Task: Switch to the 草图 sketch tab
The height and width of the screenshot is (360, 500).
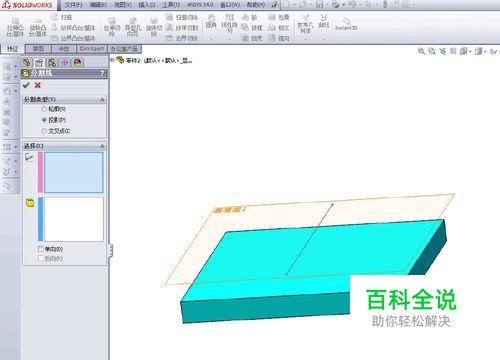Action: coord(38,49)
